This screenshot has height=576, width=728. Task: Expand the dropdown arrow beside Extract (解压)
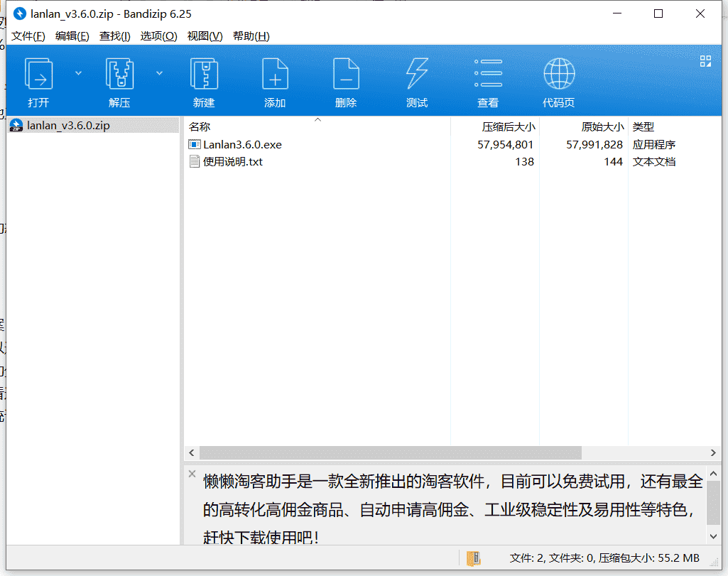(159, 73)
